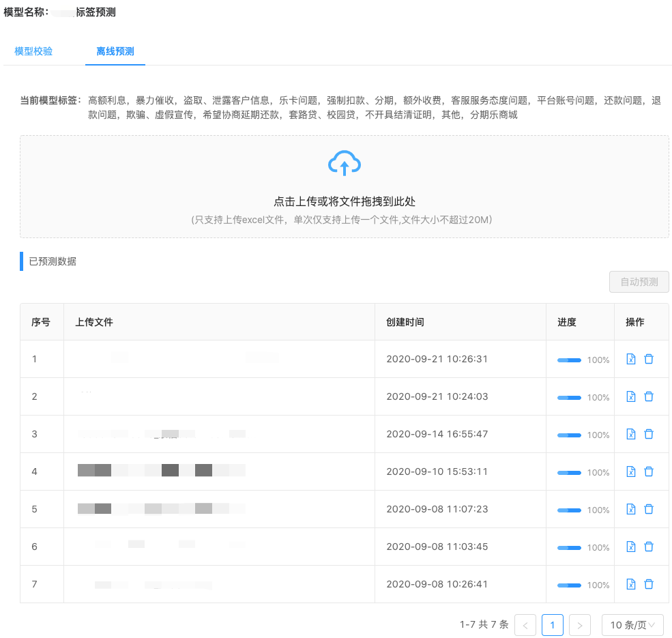Screen dimensions: 672x638
Task: Delete the row 1 prediction file
Action: [x=649, y=359]
